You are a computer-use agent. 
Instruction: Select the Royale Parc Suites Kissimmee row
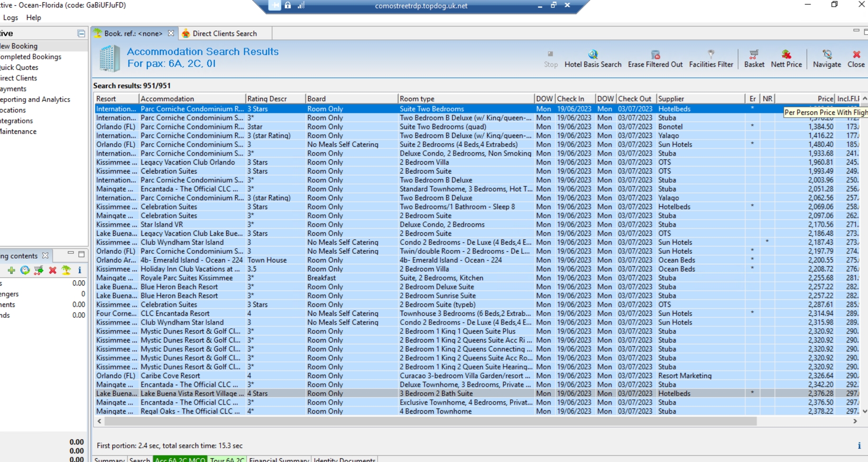point(477,278)
